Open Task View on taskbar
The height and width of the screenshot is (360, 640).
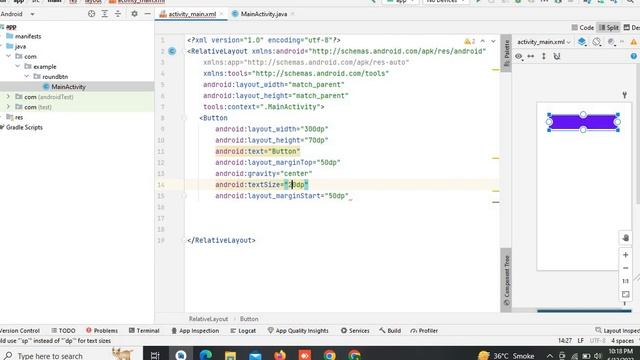(155, 356)
